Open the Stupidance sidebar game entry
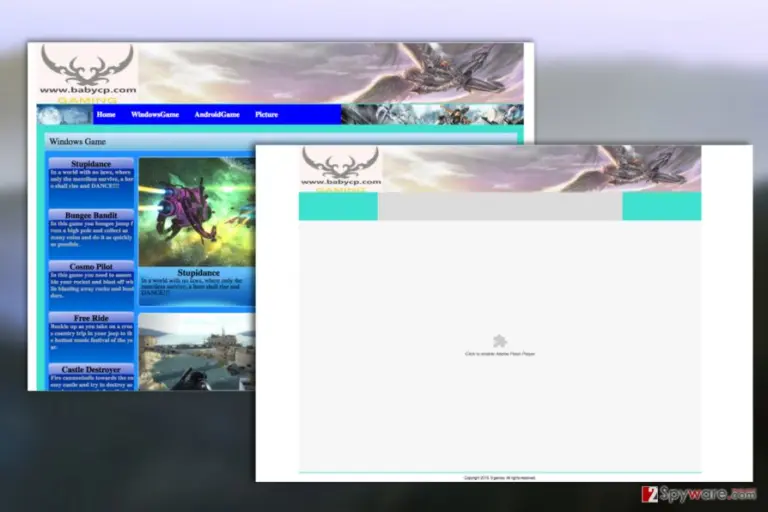 click(x=91, y=164)
